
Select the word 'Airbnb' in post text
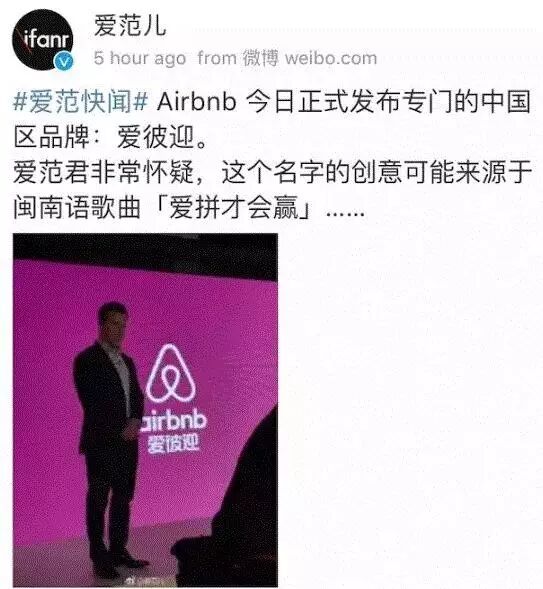tap(197, 101)
